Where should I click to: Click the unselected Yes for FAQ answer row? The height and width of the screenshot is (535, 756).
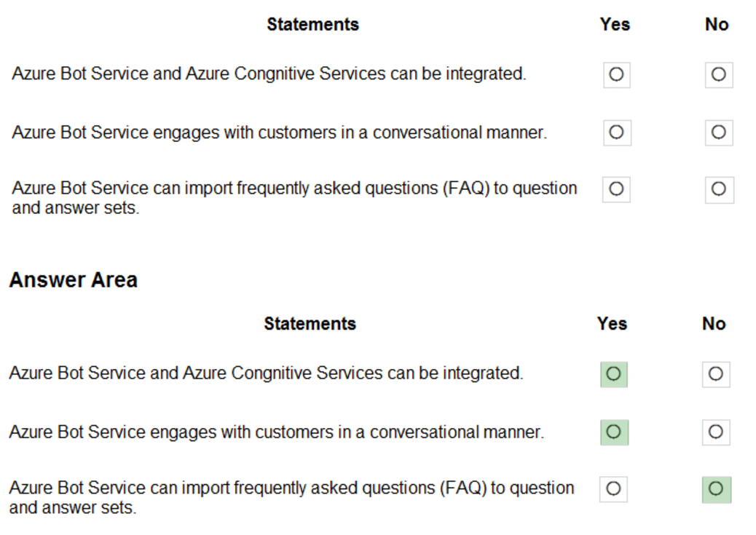[x=613, y=488]
